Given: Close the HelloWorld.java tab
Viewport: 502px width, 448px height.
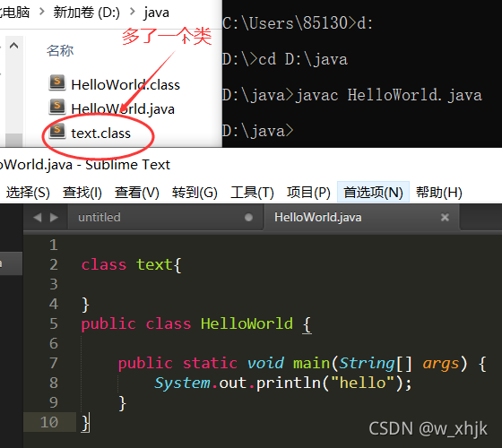Looking at the screenshot, I should tap(445, 218).
